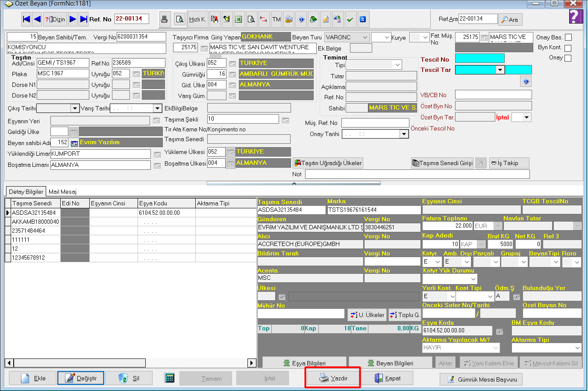
Task: Click into the Ref. Ara search field
Action: coord(478,19)
